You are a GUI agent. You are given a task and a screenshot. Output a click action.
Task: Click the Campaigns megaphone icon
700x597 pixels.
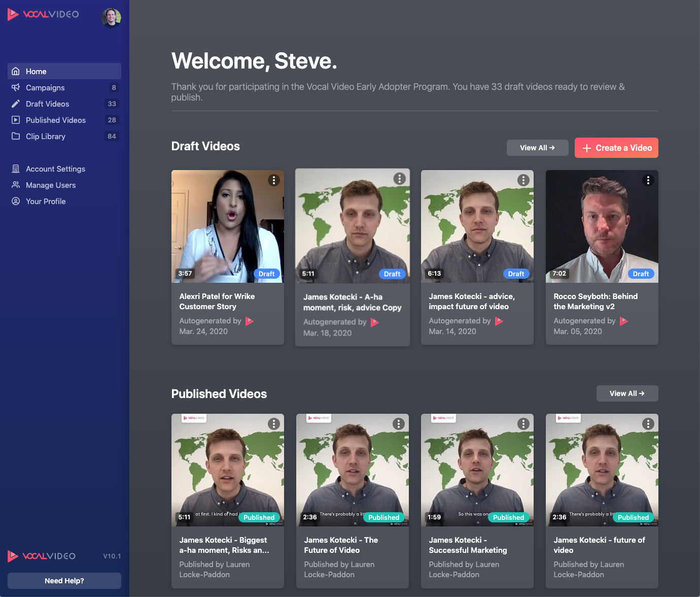coord(16,87)
